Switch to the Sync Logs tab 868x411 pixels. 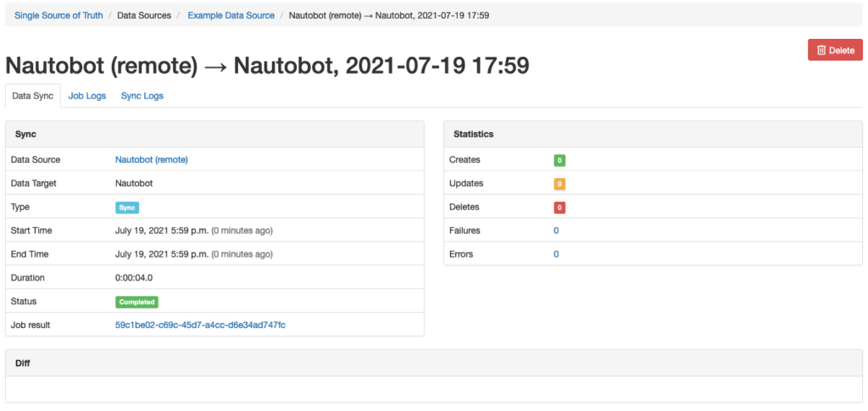click(142, 96)
